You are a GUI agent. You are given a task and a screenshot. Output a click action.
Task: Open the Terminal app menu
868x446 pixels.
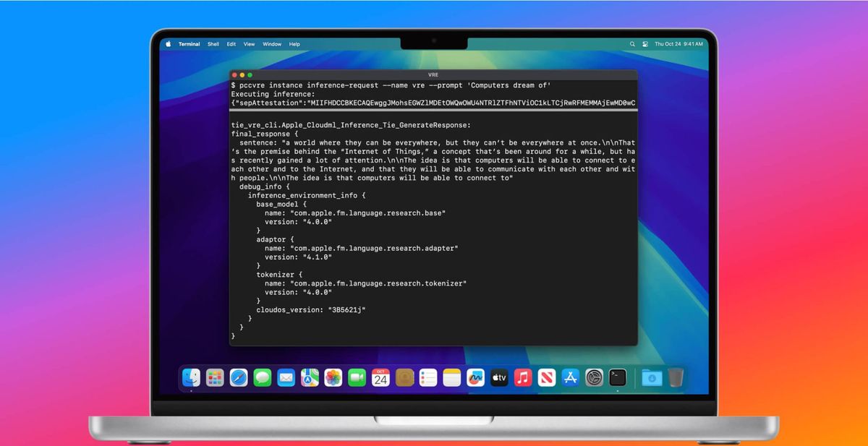click(x=190, y=44)
